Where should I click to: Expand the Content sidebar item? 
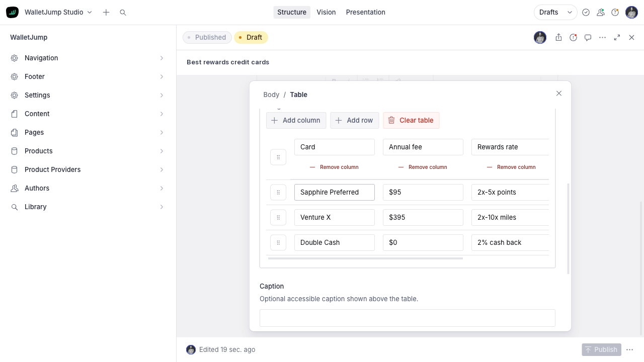click(x=88, y=114)
